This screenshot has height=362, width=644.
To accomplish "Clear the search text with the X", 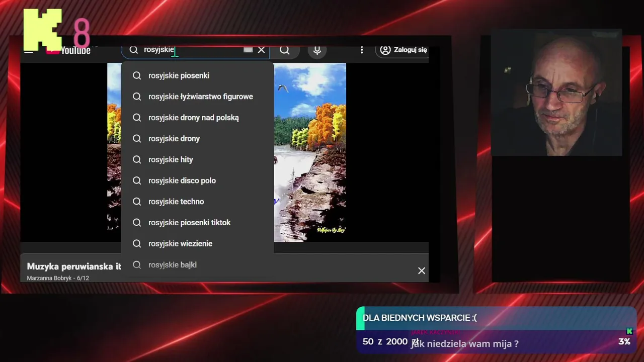I will (261, 50).
